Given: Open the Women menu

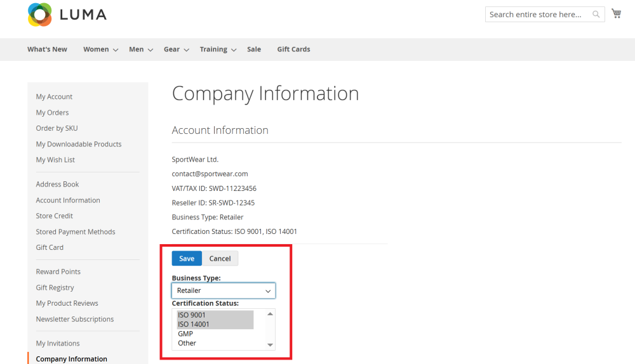Looking at the screenshot, I should (96, 49).
